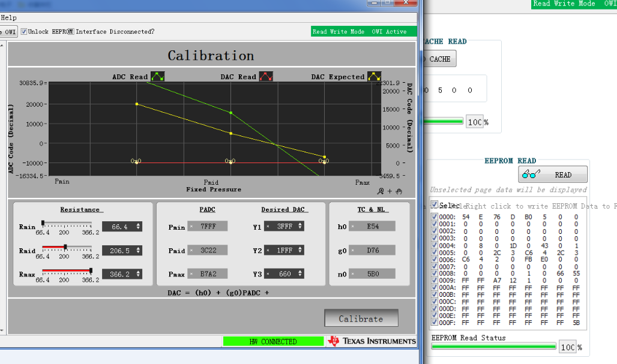
Task: Uncheck EEPROM page 0009 checkbox
Action: tap(434, 280)
